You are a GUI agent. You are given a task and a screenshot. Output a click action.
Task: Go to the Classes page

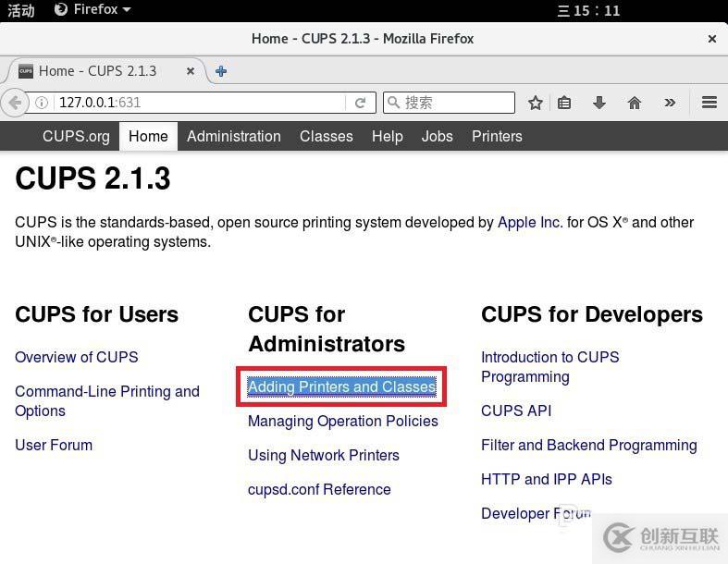click(x=326, y=137)
